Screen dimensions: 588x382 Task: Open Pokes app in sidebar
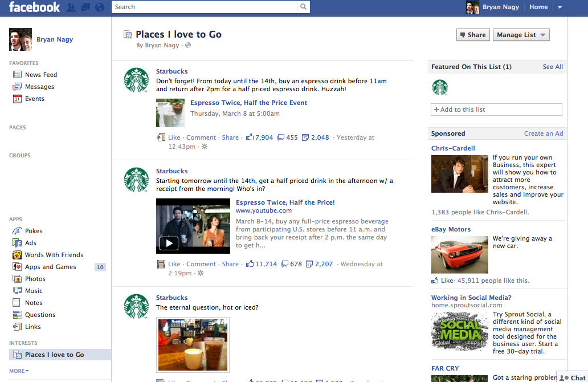[x=34, y=231]
